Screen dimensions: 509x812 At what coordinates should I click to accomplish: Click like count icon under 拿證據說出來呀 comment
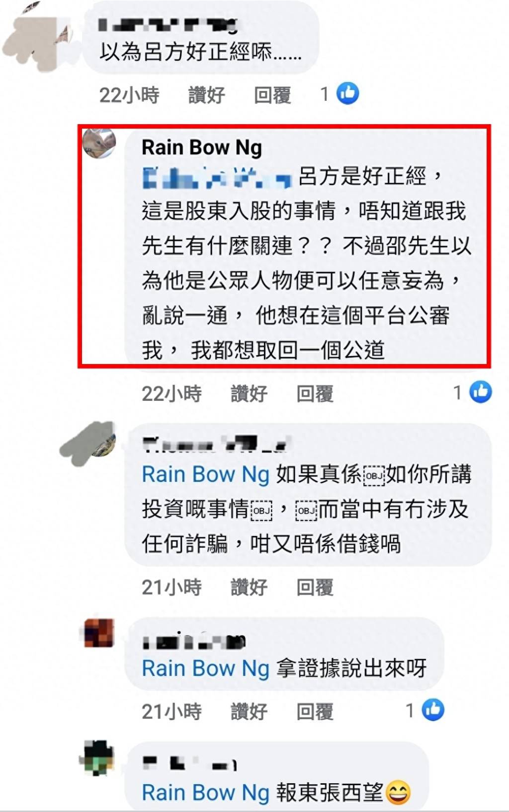click(433, 710)
